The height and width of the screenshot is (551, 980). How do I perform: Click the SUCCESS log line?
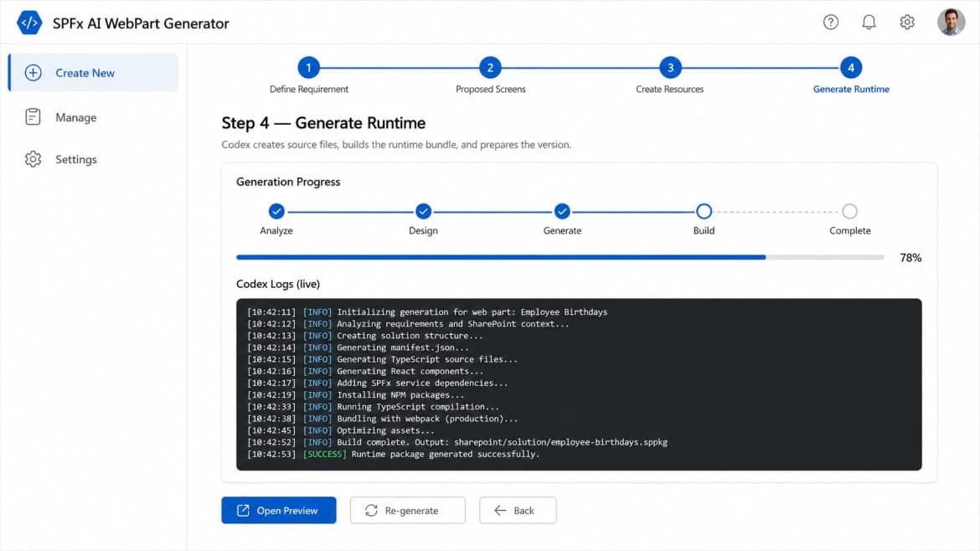point(393,454)
